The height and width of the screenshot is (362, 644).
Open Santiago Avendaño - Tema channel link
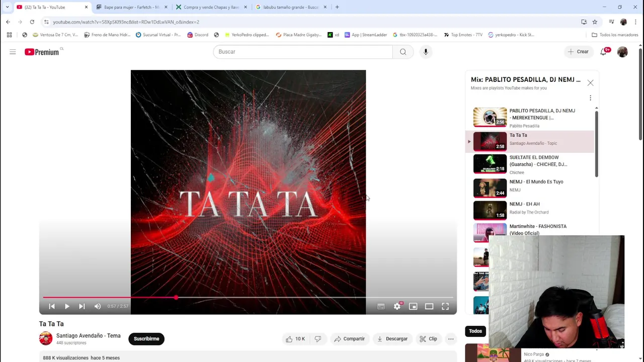(x=89, y=336)
